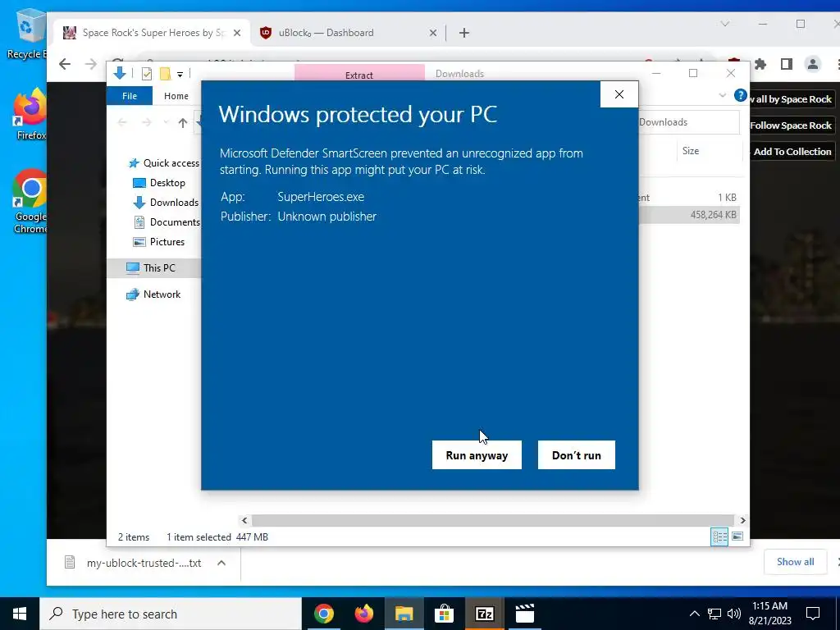Click Explorer help question mark icon
This screenshot has width=840, height=630.
[741, 95]
